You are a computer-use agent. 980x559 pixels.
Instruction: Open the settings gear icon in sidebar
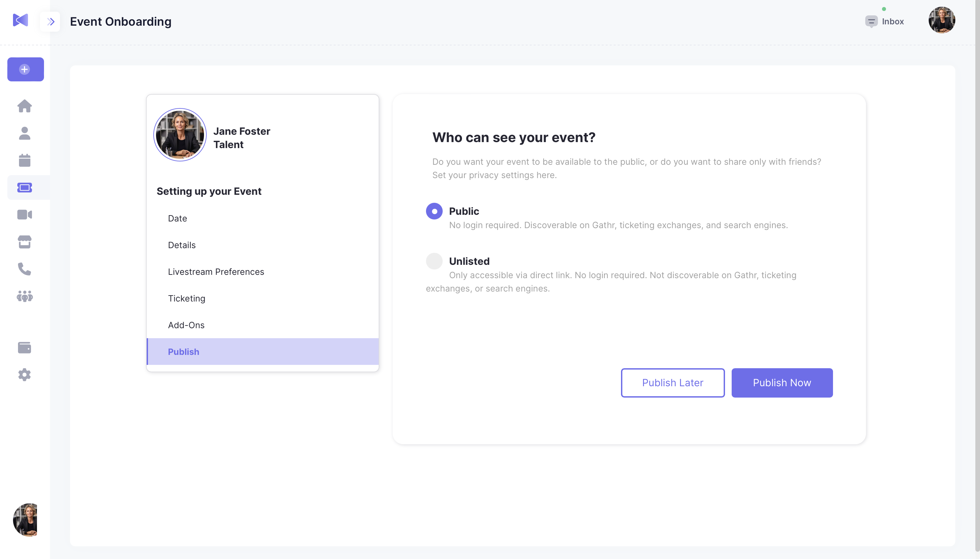25,375
